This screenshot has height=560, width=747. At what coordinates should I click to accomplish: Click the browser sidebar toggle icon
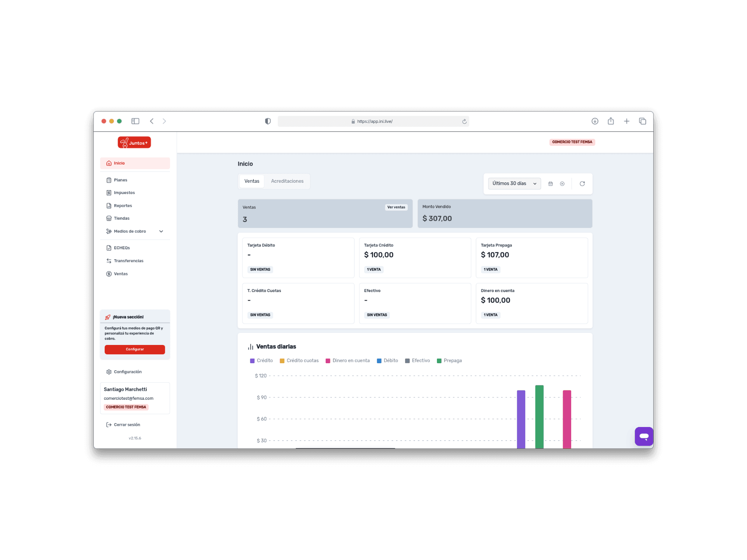(x=135, y=121)
